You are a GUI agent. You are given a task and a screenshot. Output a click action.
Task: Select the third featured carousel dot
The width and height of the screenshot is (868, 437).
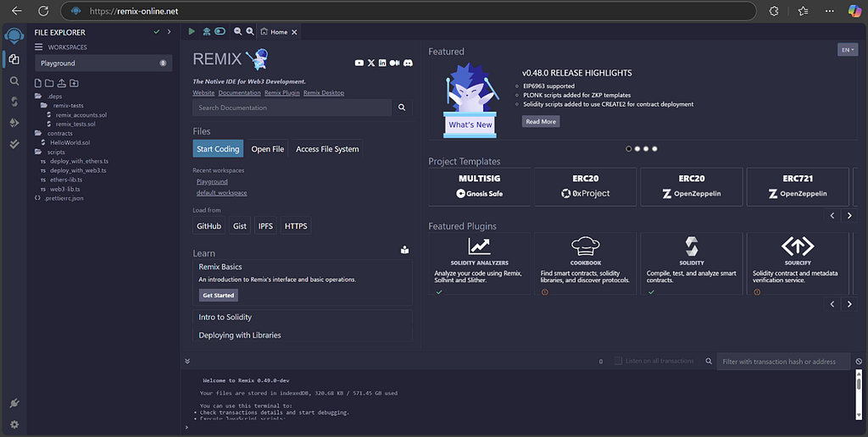tap(646, 149)
